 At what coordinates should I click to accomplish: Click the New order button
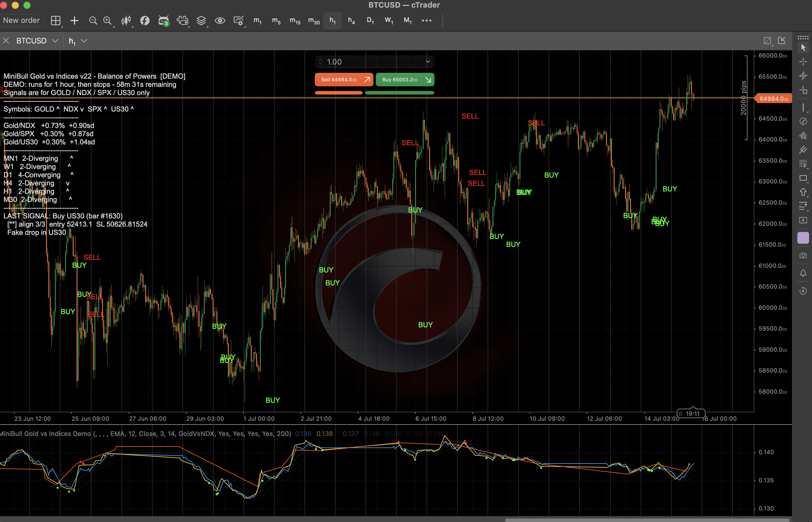click(x=21, y=20)
